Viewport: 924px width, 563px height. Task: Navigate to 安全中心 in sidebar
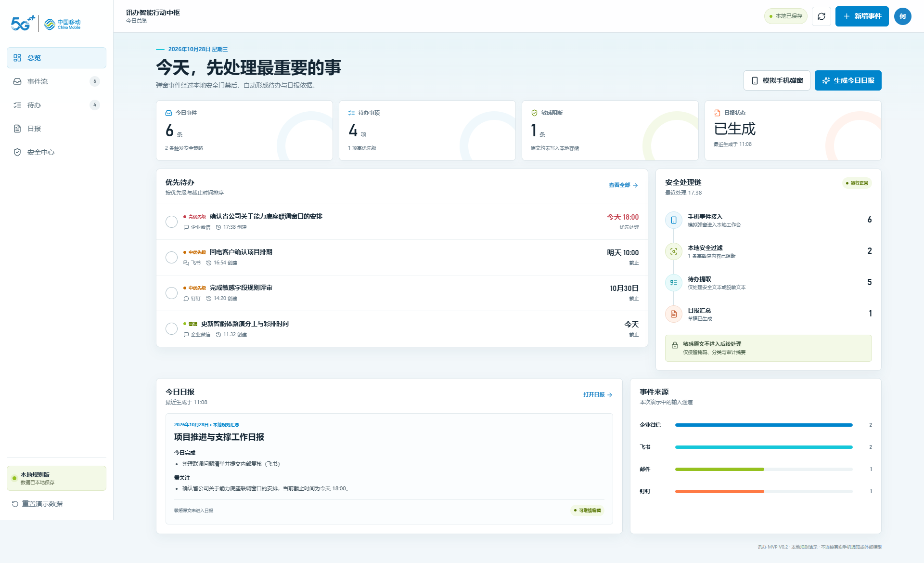click(56, 152)
